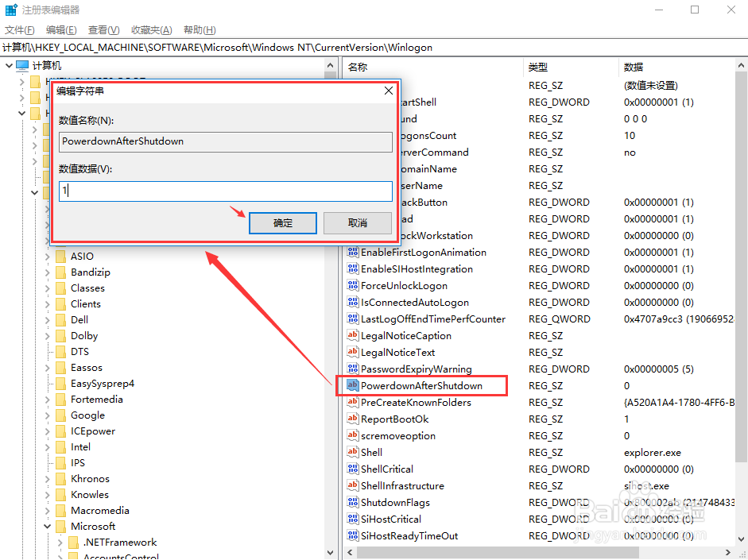Expand the Dolby node arrow
The height and width of the screenshot is (560, 748).
point(46,335)
